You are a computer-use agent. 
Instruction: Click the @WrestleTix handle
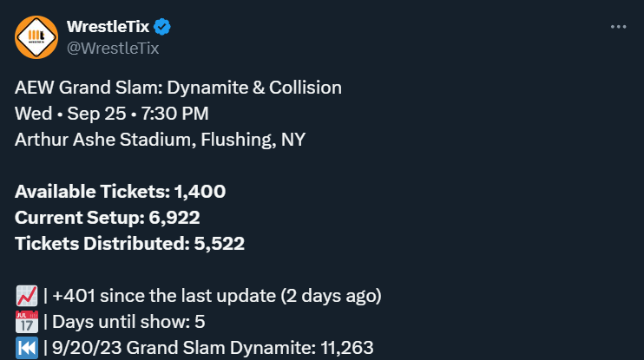(x=113, y=48)
